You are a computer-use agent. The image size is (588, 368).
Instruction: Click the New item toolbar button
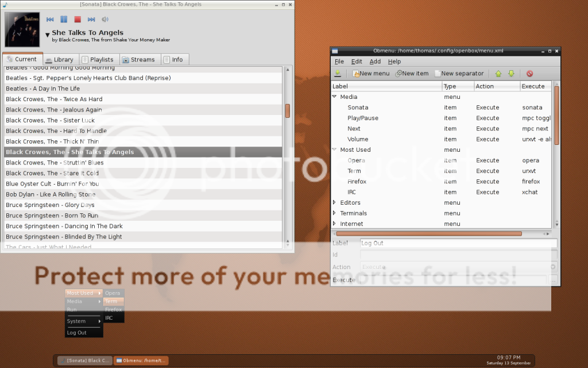click(412, 74)
